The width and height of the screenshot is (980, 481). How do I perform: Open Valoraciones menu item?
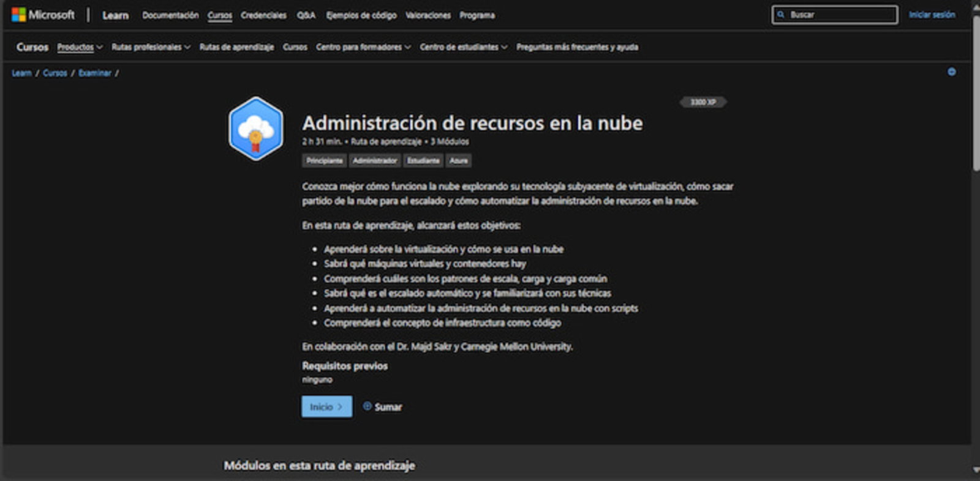coord(428,15)
